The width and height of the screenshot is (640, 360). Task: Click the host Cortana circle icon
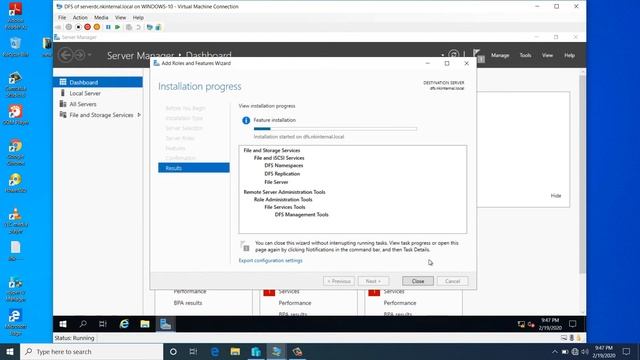point(173,351)
